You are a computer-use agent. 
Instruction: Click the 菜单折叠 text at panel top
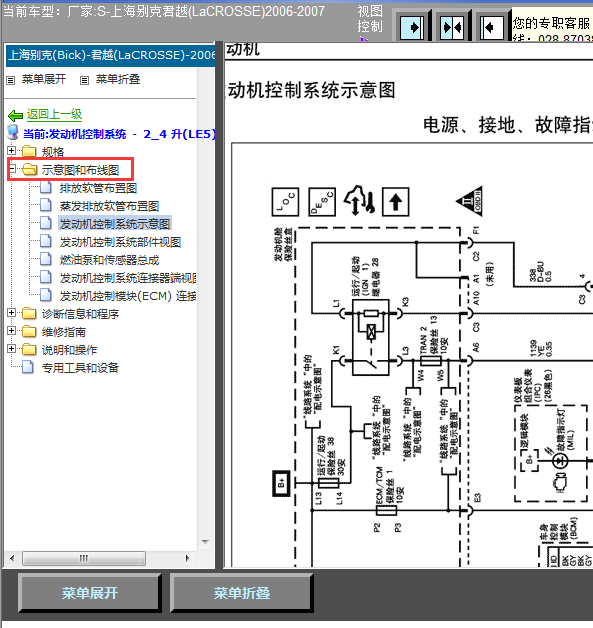pos(118,79)
